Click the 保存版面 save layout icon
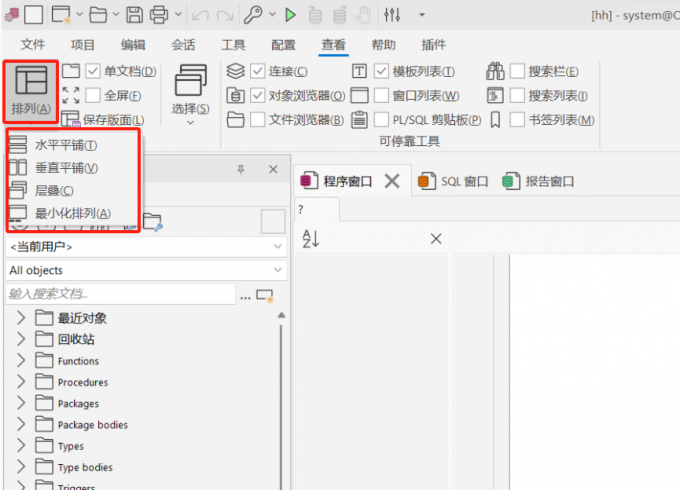The width and height of the screenshot is (680, 490). pyautogui.click(x=70, y=120)
